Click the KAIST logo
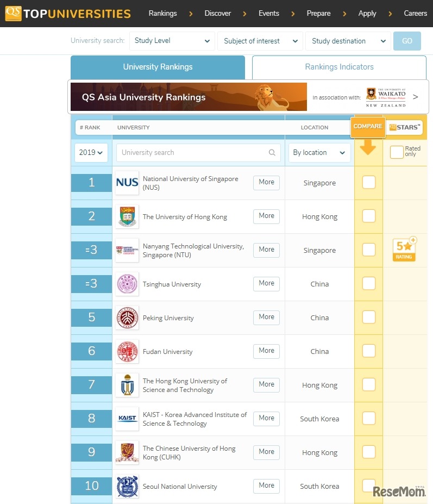Screen dimensions: 433x504 click(x=127, y=419)
